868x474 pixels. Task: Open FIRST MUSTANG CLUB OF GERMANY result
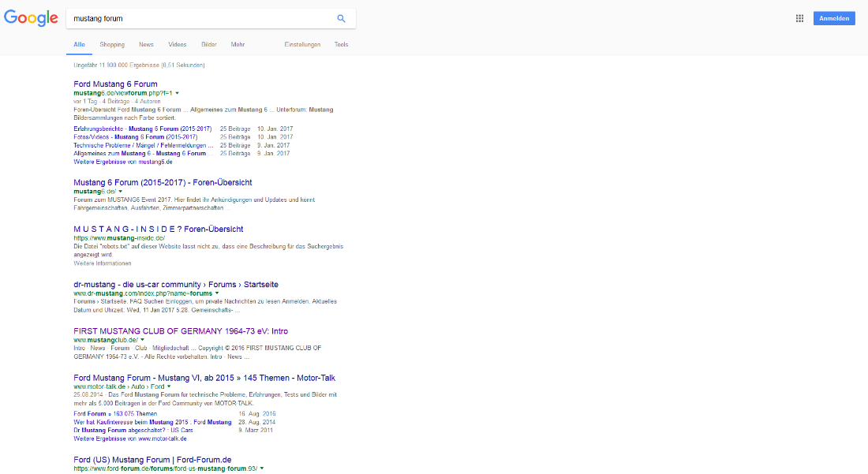pos(181,331)
